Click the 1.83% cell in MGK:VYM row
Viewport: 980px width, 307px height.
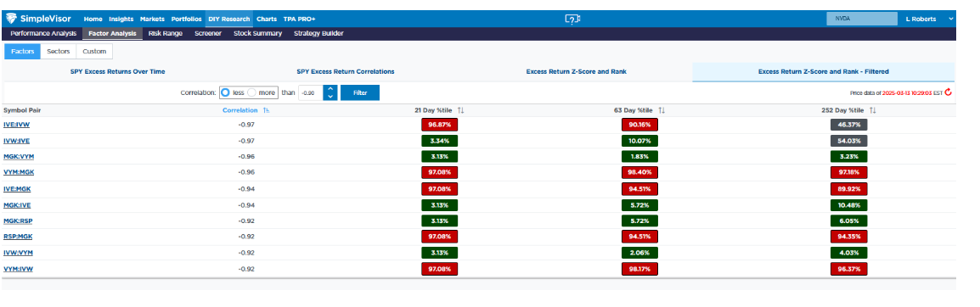(x=640, y=156)
